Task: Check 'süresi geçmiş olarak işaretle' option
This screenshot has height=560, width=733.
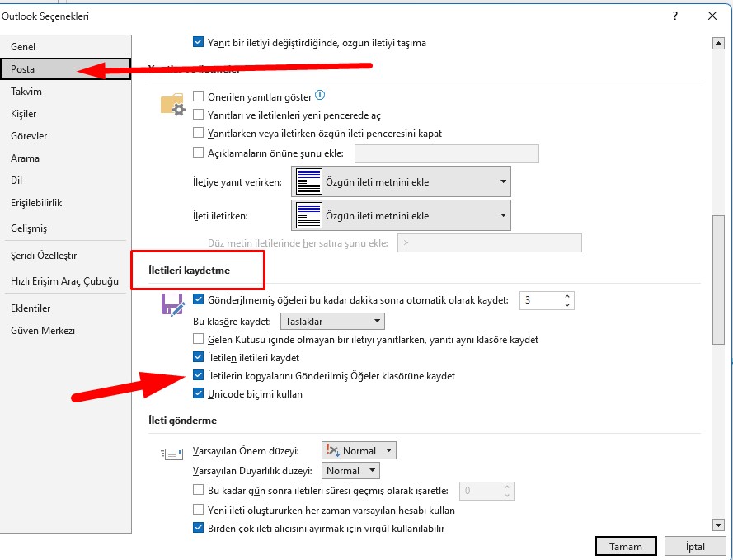Action: click(x=198, y=490)
